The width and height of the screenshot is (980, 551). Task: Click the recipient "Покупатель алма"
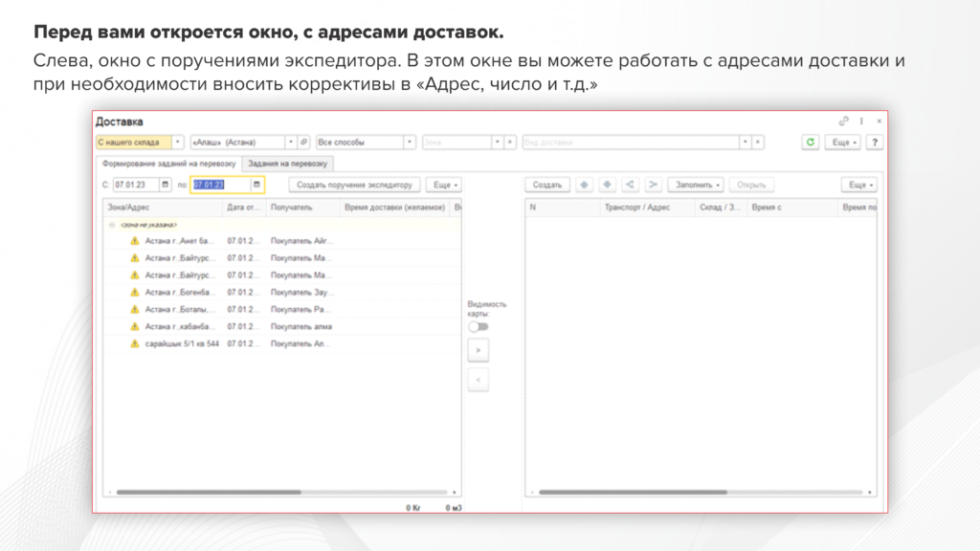[301, 327]
